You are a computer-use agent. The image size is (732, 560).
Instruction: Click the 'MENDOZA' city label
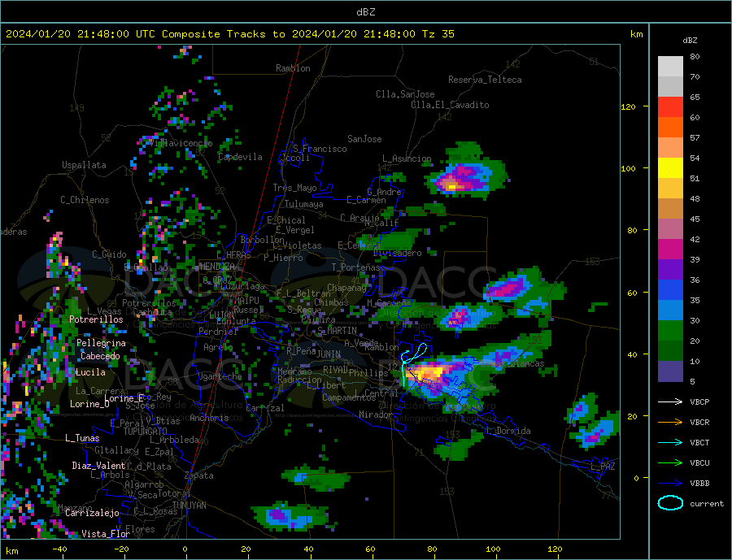[217, 267]
